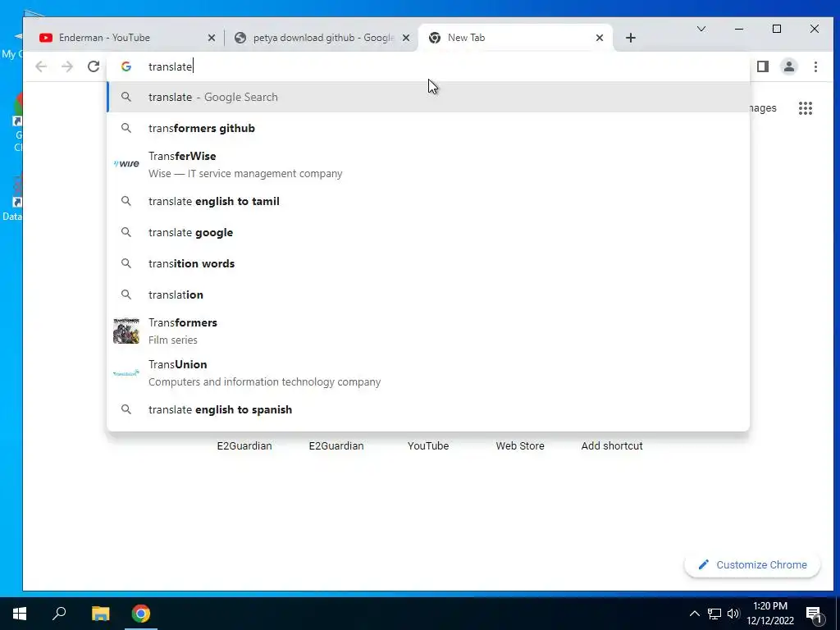Screen dimensions: 840x630
Task: Click the Transformers movie thumbnail
Action: click(x=126, y=331)
